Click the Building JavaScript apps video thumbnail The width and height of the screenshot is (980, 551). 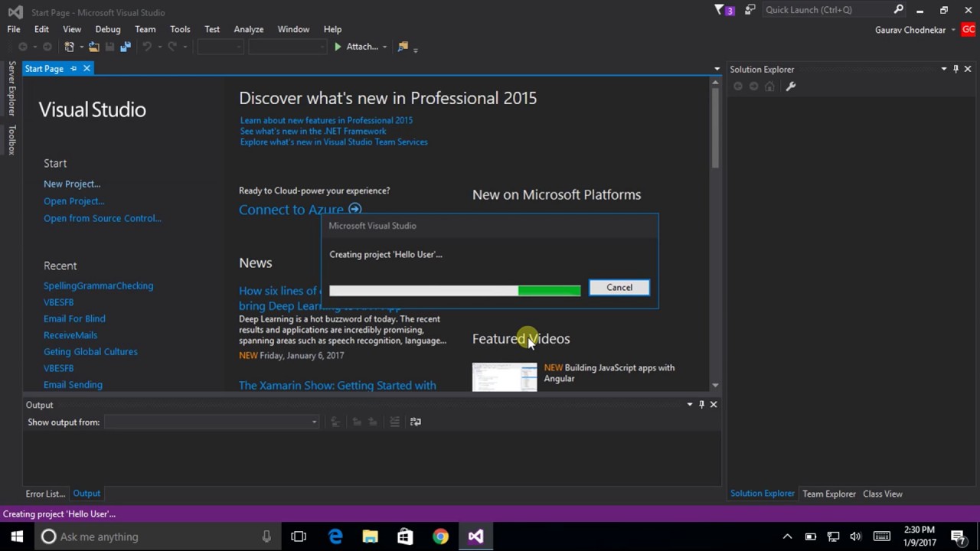505,377
